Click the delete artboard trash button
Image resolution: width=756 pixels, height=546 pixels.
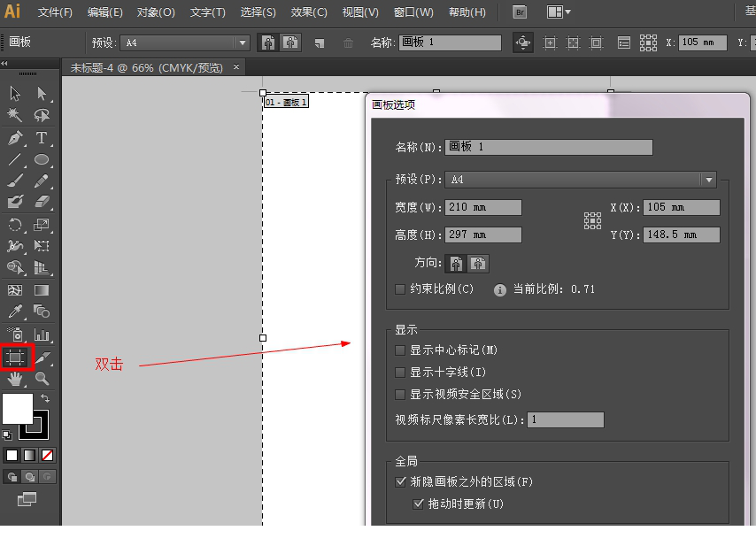click(349, 42)
